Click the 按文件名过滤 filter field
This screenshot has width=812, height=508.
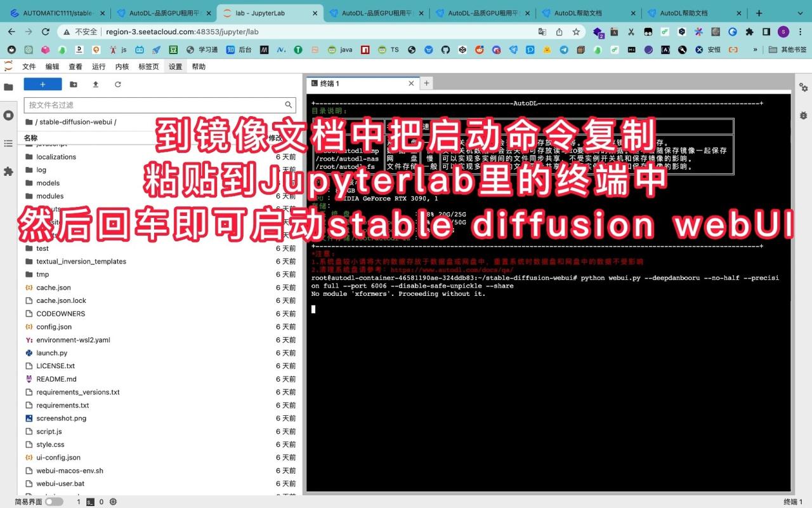152,105
